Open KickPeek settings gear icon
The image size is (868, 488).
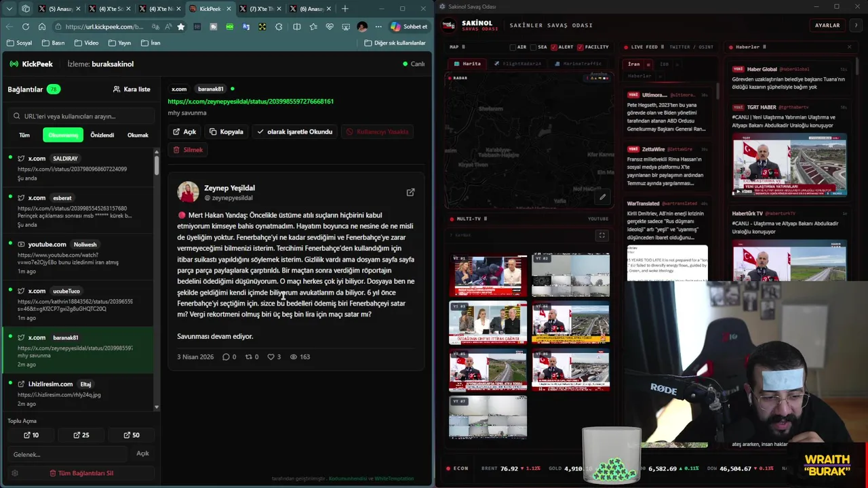tap(15, 473)
